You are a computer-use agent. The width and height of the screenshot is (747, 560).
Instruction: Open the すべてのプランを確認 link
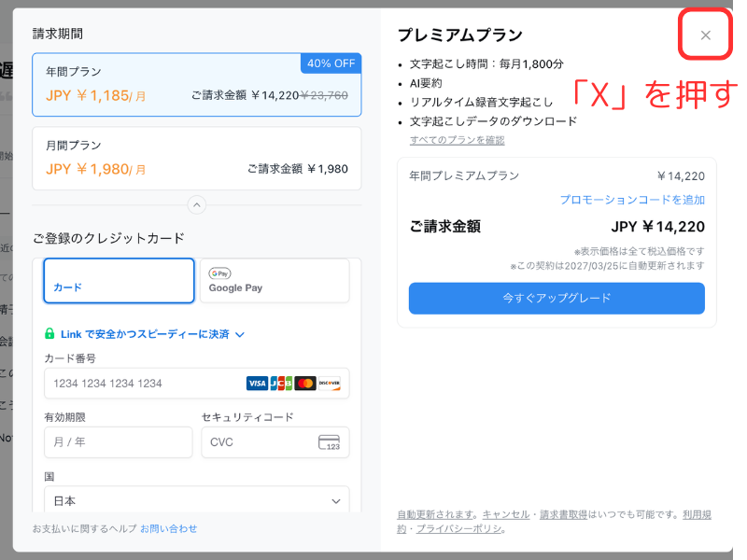[x=457, y=140]
